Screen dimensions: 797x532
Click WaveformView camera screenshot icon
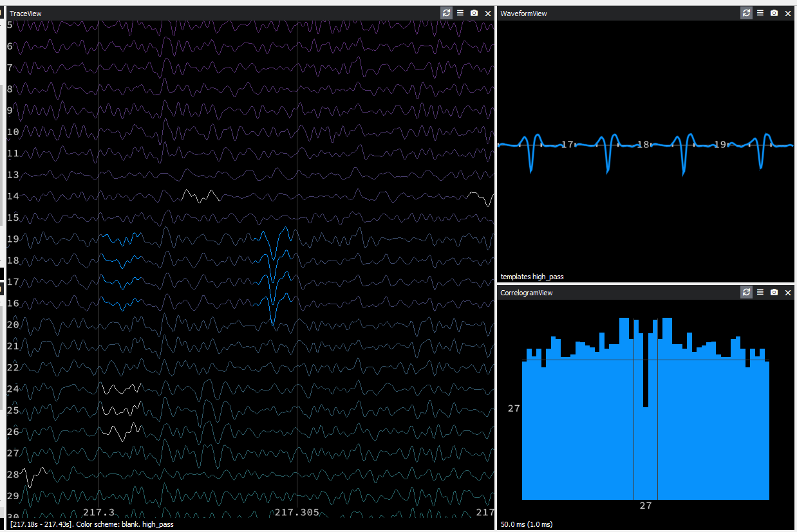click(774, 13)
